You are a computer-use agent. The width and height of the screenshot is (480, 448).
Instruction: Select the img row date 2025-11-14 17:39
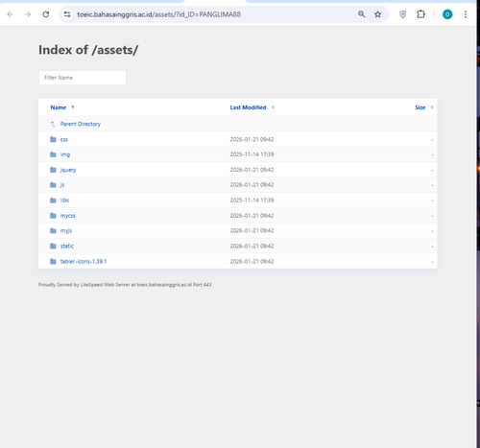pos(252,154)
